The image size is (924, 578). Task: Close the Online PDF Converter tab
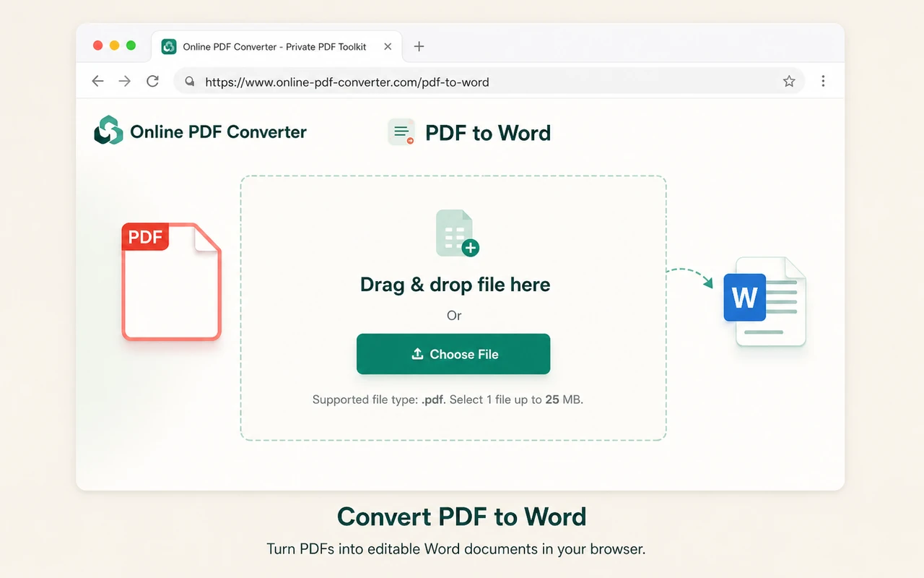388,46
